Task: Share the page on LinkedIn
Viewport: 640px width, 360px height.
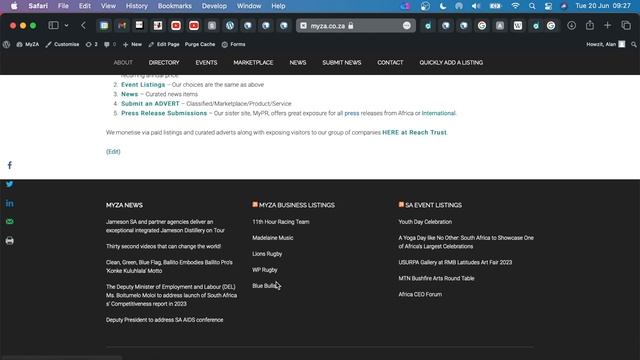Action: point(10,203)
